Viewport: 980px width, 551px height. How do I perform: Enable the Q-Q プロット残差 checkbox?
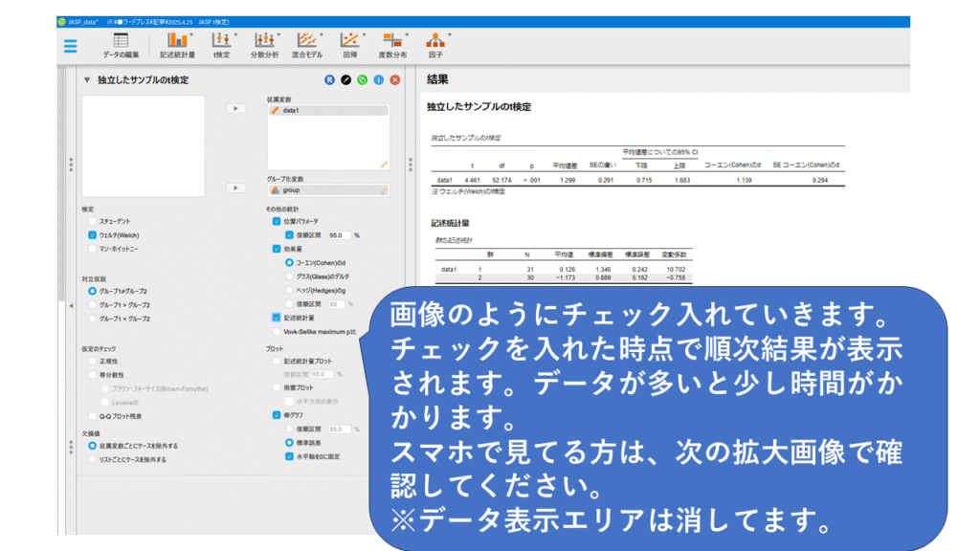93,416
